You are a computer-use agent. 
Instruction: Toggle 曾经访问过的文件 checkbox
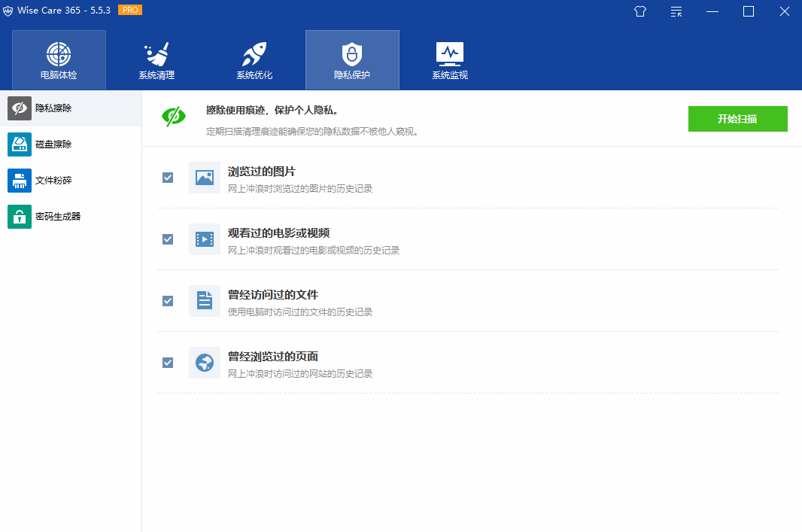click(x=168, y=301)
